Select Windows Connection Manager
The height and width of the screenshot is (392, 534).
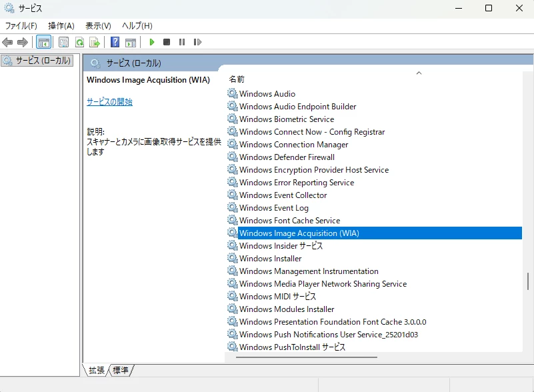[x=293, y=145]
